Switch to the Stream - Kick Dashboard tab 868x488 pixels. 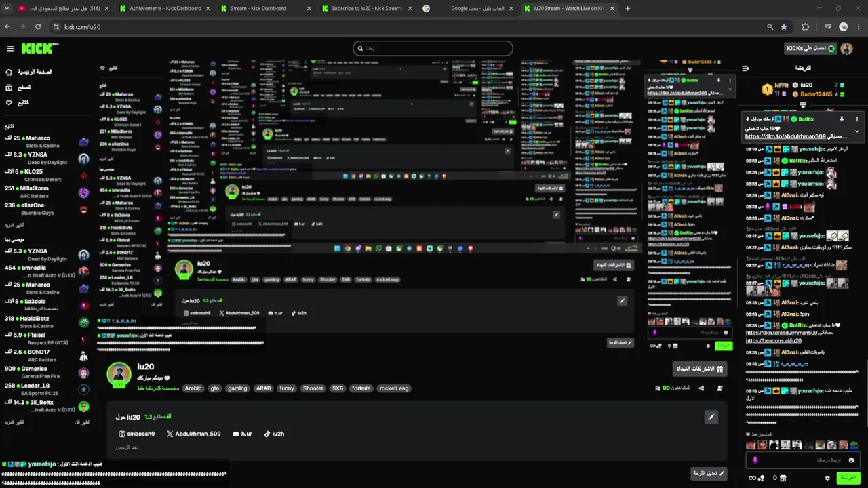click(x=265, y=8)
